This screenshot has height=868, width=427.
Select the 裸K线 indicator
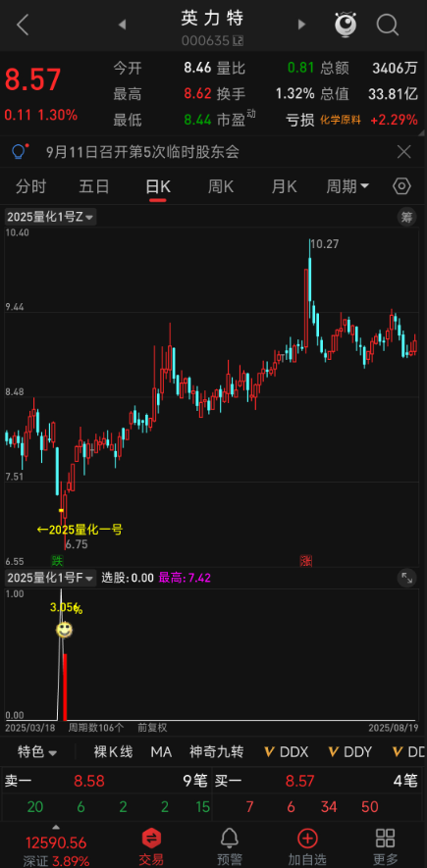point(113,751)
